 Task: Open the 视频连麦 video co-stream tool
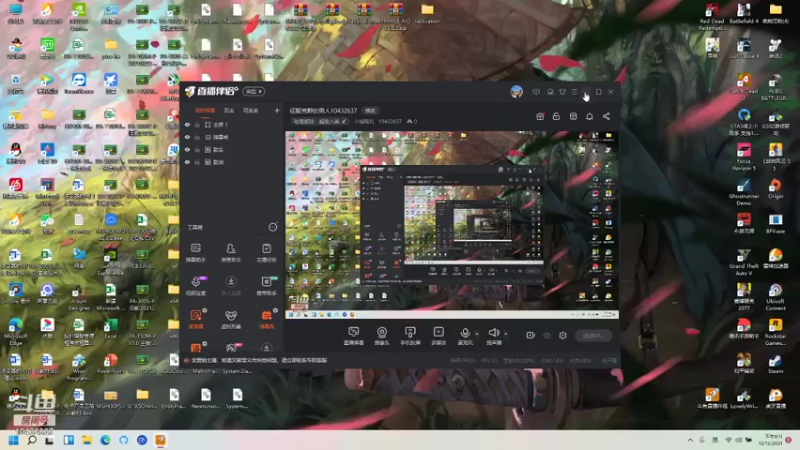pos(196,285)
